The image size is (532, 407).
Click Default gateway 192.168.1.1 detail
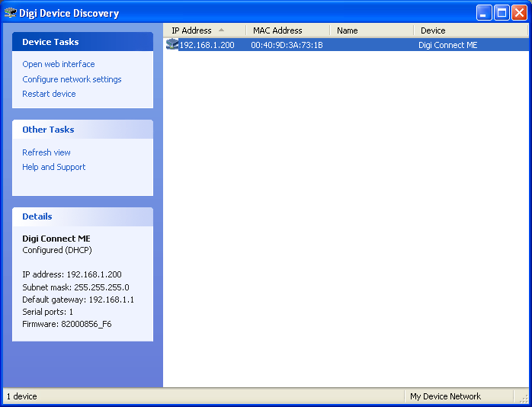pyautogui.click(x=78, y=300)
